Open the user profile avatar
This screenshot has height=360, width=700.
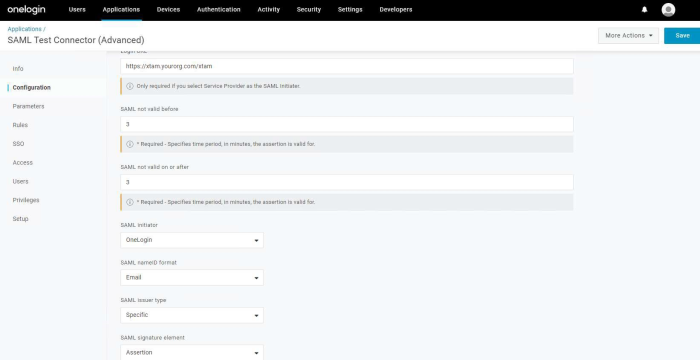pos(668,9)
